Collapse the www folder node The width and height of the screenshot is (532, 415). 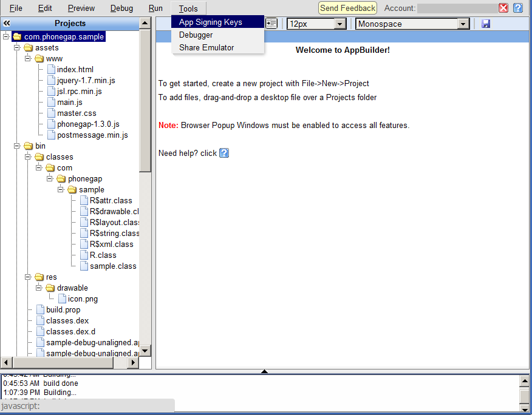point(28,58)
